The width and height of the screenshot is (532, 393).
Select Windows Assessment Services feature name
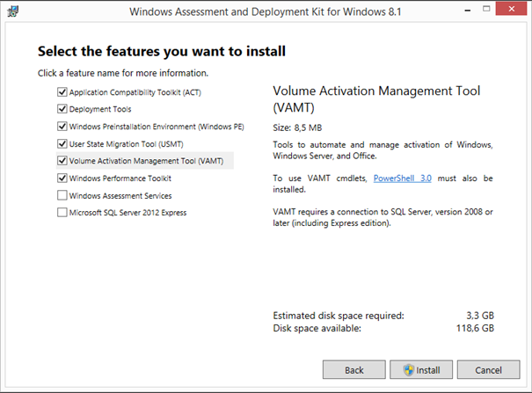point(120,196)
